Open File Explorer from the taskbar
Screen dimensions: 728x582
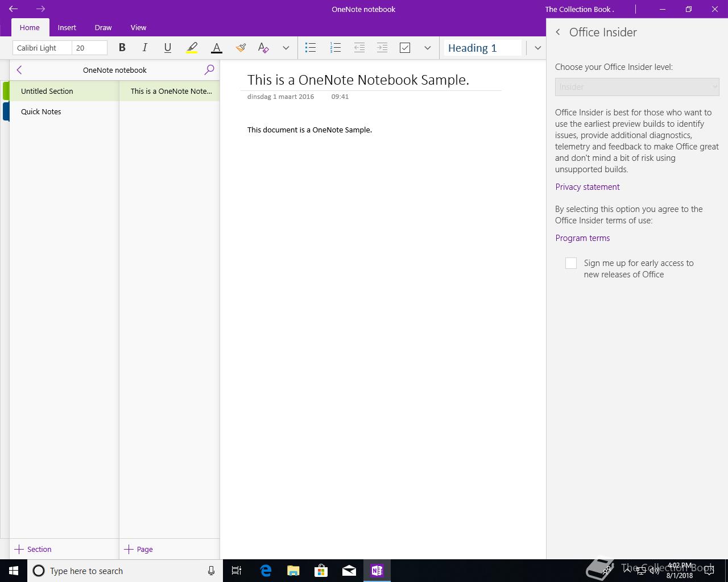(x=293, y=571)
